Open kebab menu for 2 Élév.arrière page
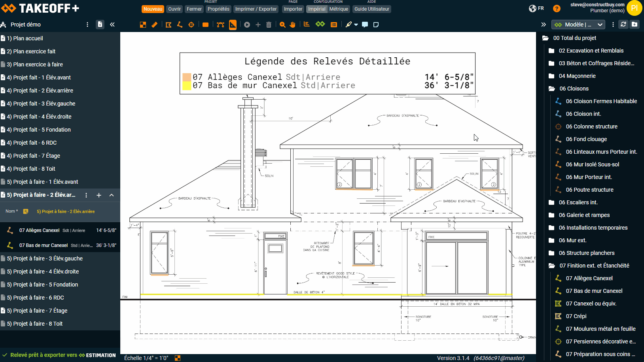The width and height of the screenshot is (644, 362). (86, 195)
